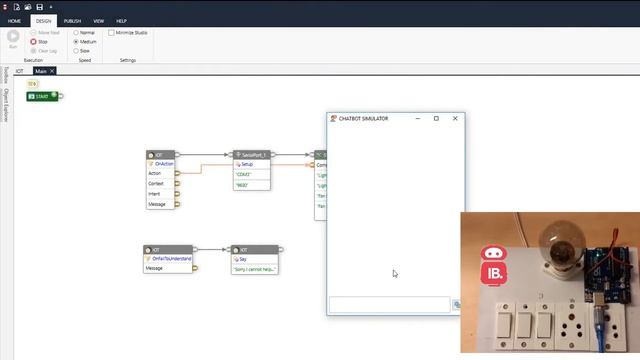Click the SerialPort_1 node flow output port
This screenshot has width=640, height=360.
point(273,155)
